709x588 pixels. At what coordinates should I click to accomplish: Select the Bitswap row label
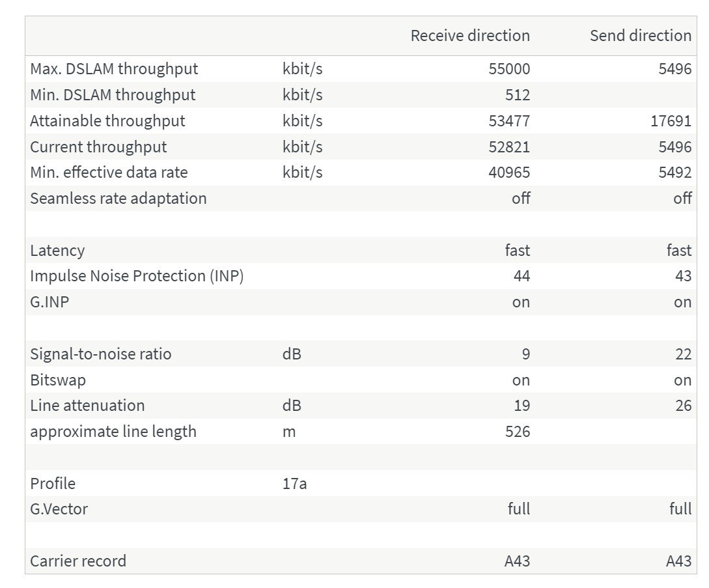(x=58, y=380)
